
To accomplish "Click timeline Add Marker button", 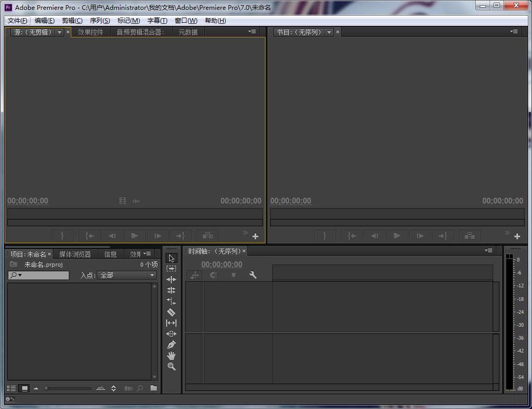I will (233, 275).
